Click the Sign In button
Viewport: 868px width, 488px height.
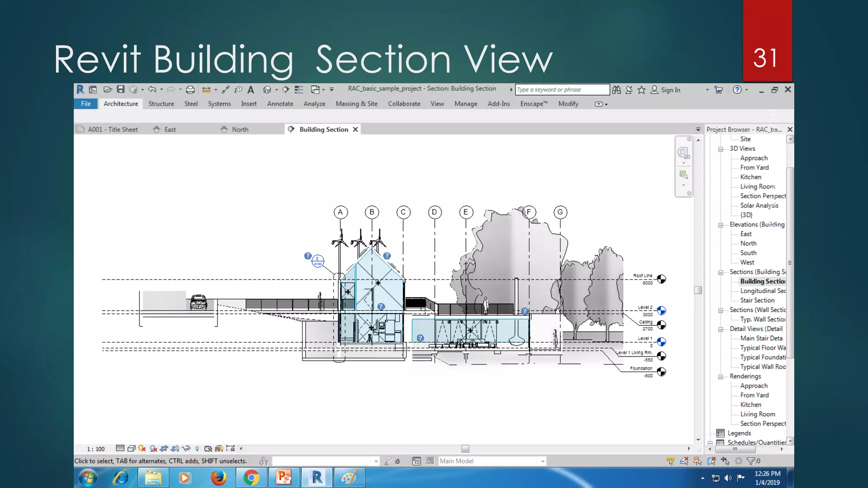click(666, 90)
